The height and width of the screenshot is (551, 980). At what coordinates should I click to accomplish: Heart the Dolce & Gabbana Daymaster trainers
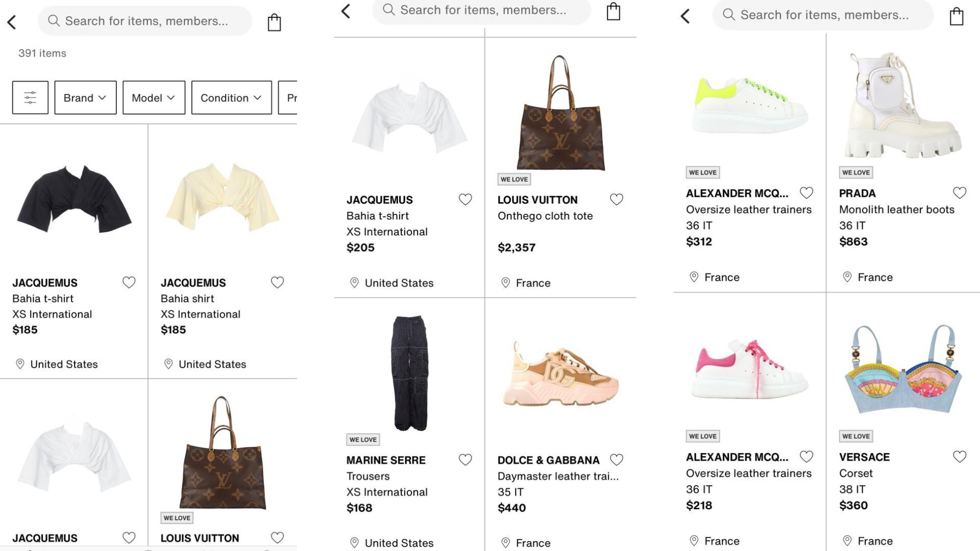pyautogui.click(x=616, y=460)
